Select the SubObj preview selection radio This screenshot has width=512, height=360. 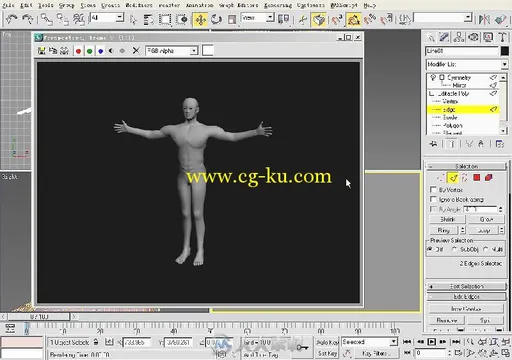(x=455, y=249)
